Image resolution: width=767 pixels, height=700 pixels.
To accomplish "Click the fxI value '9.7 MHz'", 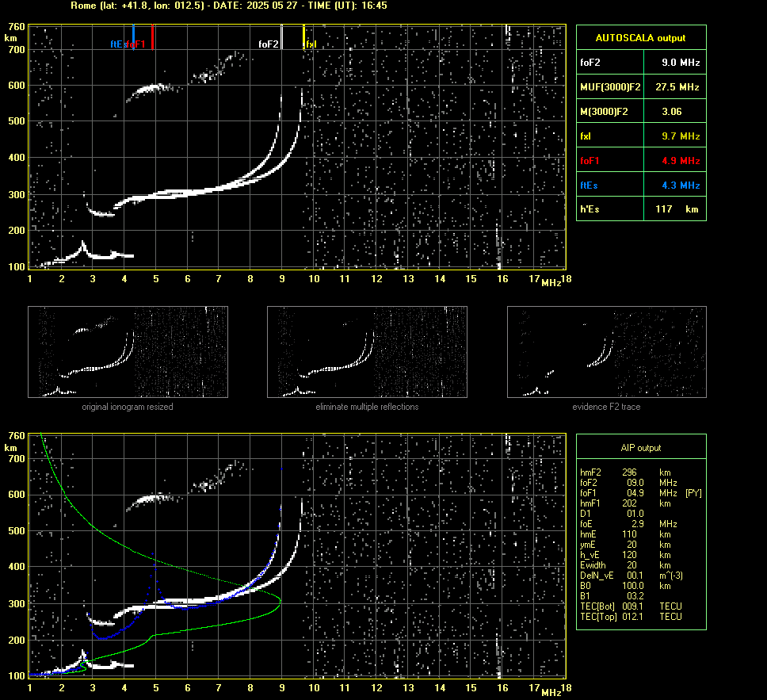I will (x=681, y=136).
